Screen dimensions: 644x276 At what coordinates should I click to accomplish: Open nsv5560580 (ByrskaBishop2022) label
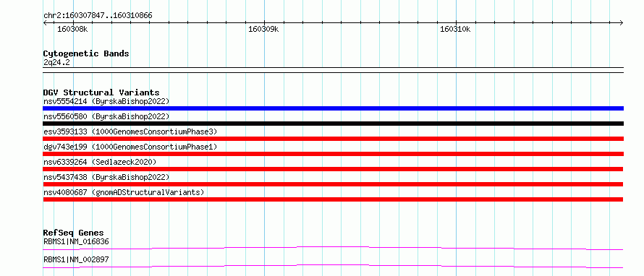tap(106, 116)
